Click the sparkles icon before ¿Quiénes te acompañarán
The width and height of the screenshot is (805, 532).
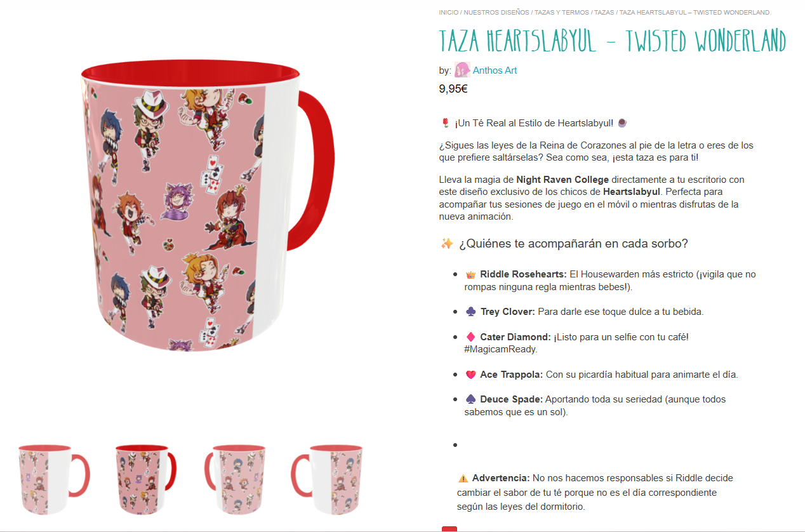tap(447, 244)
